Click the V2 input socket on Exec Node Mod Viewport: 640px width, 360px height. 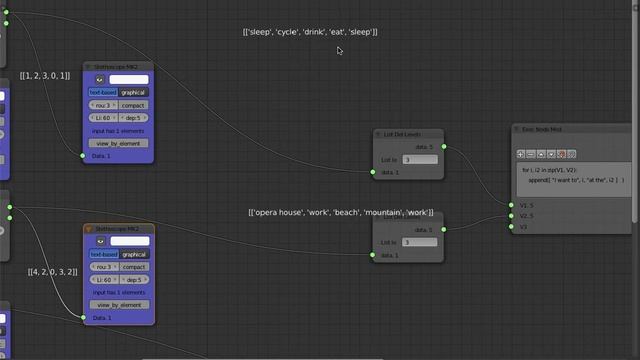(x=511, y=216)
